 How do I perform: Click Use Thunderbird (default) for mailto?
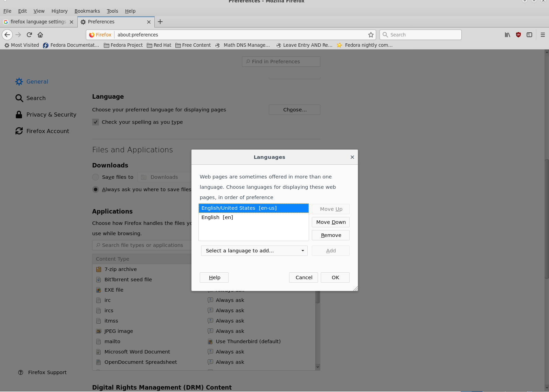pyautogui.click(x=248, y=341)
